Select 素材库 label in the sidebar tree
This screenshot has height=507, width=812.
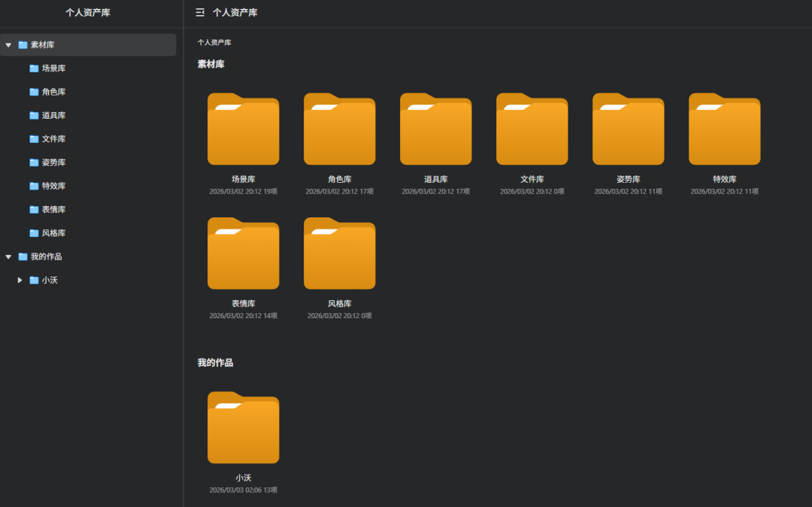(x=42, y=45)
